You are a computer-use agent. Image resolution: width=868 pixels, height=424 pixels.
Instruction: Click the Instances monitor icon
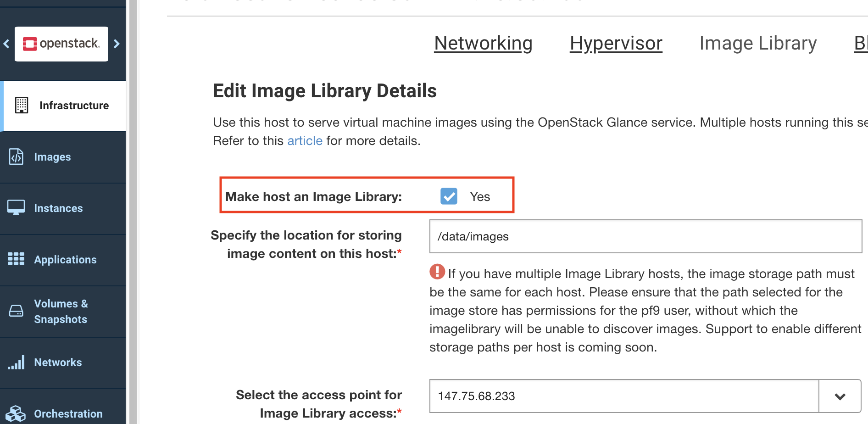coord(16,208)
